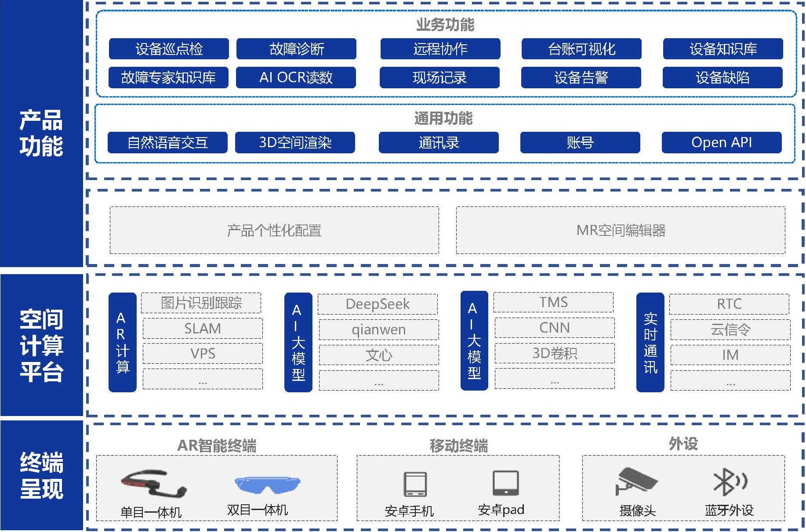Click the VPS entry
Image resolution: width=806 pixels, height=532 pixels.
click(203, 354)
